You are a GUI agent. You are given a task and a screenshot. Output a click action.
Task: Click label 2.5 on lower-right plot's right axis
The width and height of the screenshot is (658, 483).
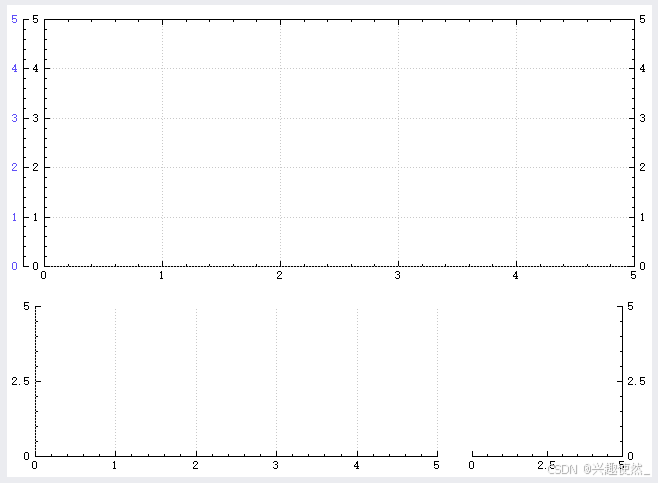tap(637, 381)
